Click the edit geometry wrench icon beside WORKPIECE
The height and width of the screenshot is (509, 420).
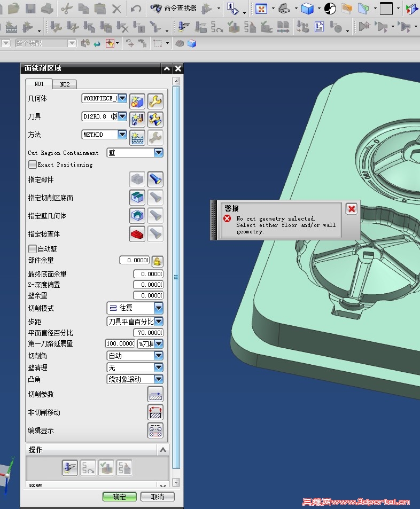[x=155, y=101]
